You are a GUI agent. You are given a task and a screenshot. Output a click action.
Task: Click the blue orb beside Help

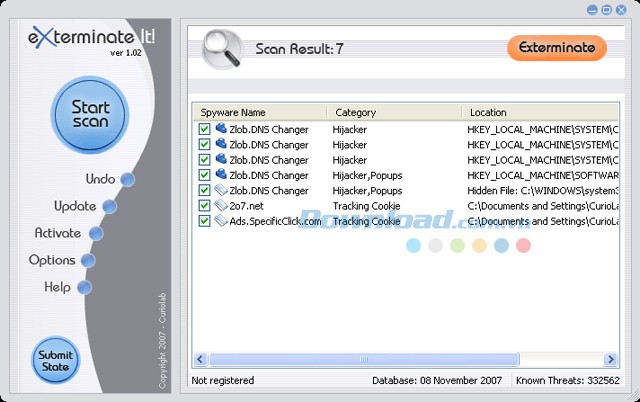coord(84,288)
